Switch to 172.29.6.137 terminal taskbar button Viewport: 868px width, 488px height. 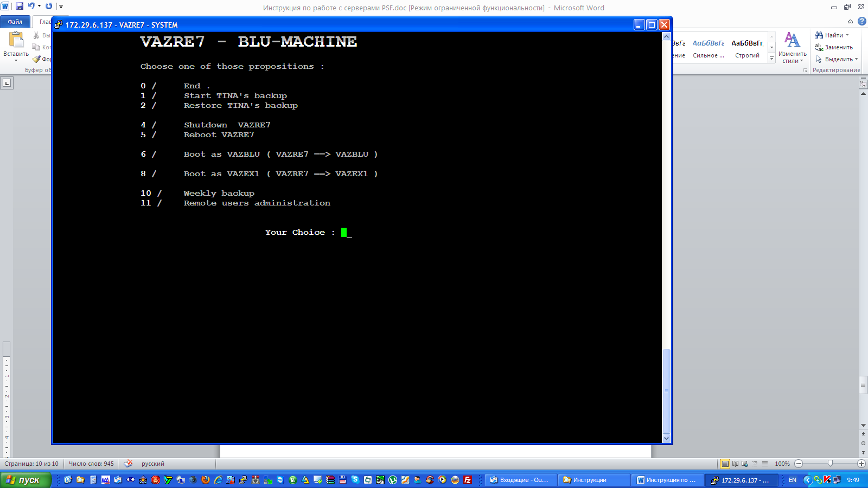pyautogui.click(x=741, y=480)
